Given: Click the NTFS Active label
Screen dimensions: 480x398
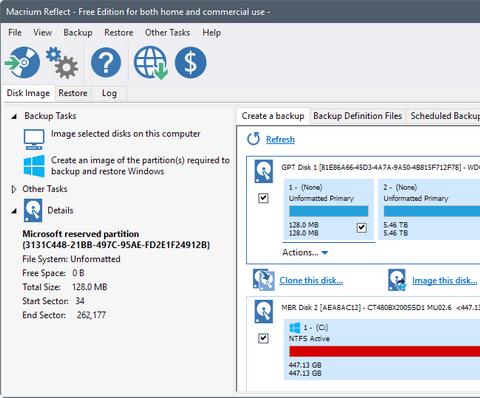Looking at the screenshot, I should [x=309, y=339].
